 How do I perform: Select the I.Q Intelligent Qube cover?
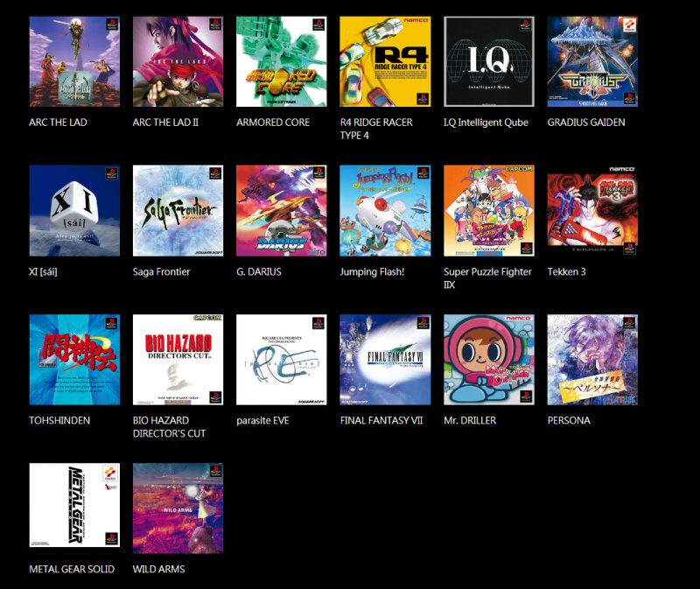(x=489, y=61)
